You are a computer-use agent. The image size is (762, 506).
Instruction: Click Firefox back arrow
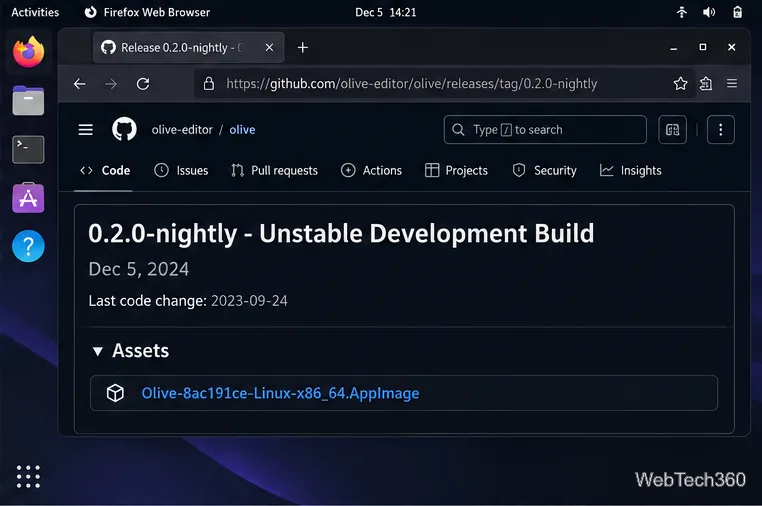[x=80, y=84]
